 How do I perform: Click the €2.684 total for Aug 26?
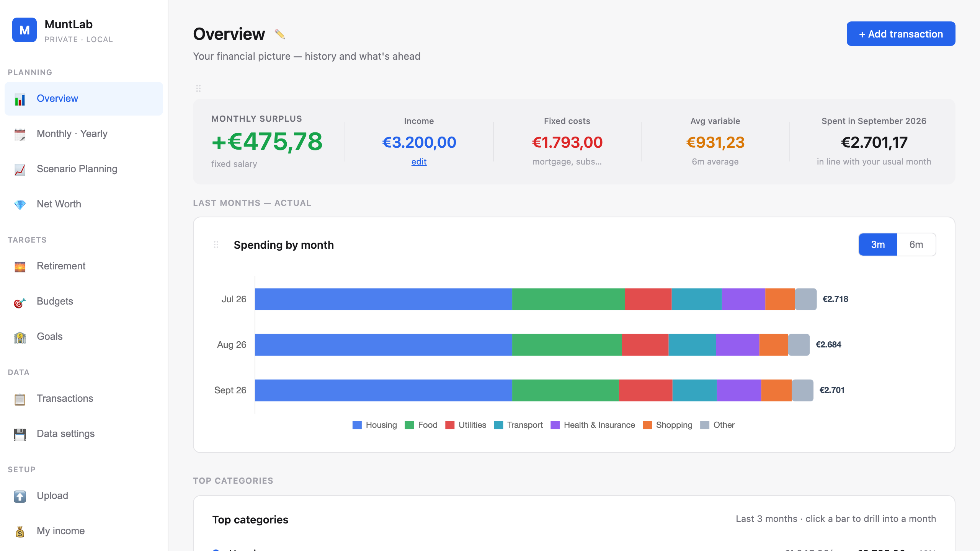pos(828,345)
